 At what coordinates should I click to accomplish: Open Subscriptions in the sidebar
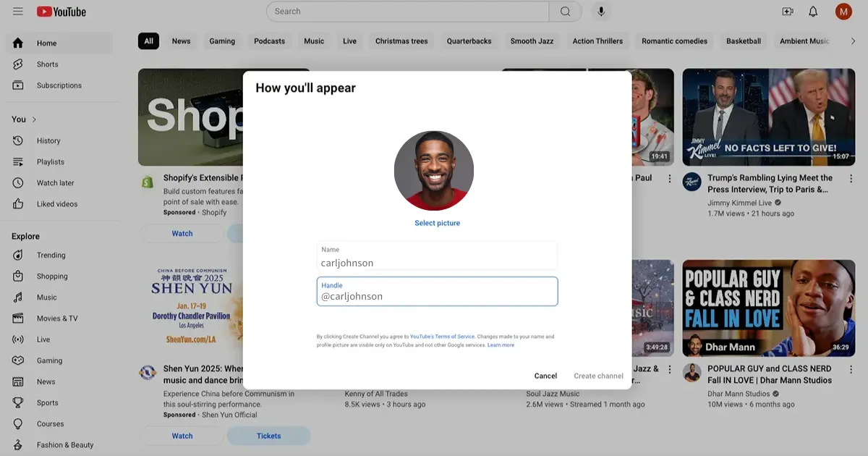pyautogui.click(x=59, y=85)
